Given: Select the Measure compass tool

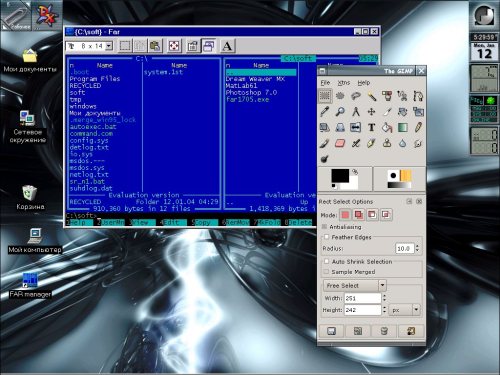Looking at the screenshot, I should (x=356, y=112).
